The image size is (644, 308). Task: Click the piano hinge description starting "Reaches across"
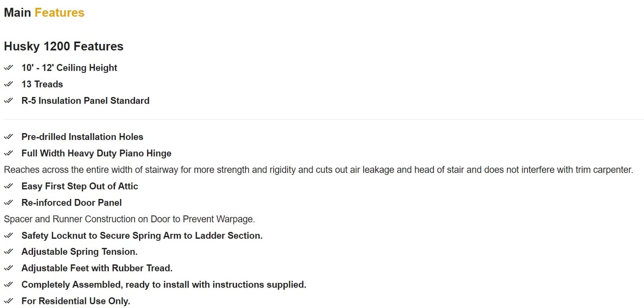[x=318, y=170]
